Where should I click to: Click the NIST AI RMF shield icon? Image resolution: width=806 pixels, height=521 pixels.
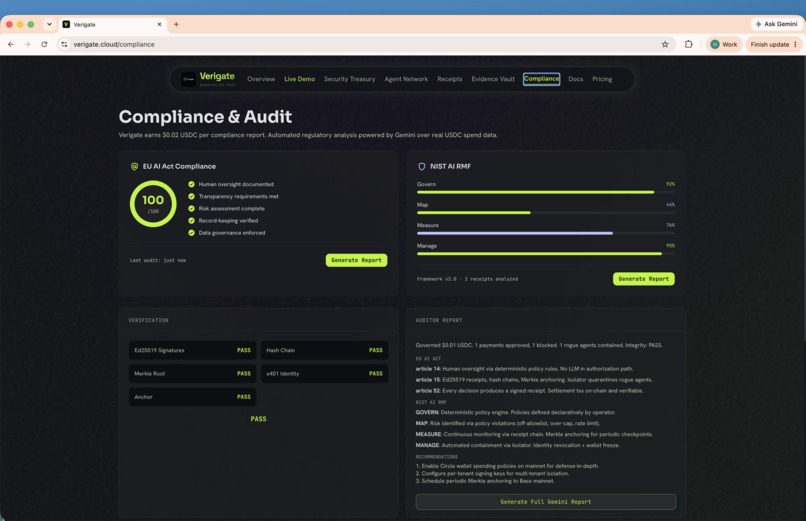422,166
